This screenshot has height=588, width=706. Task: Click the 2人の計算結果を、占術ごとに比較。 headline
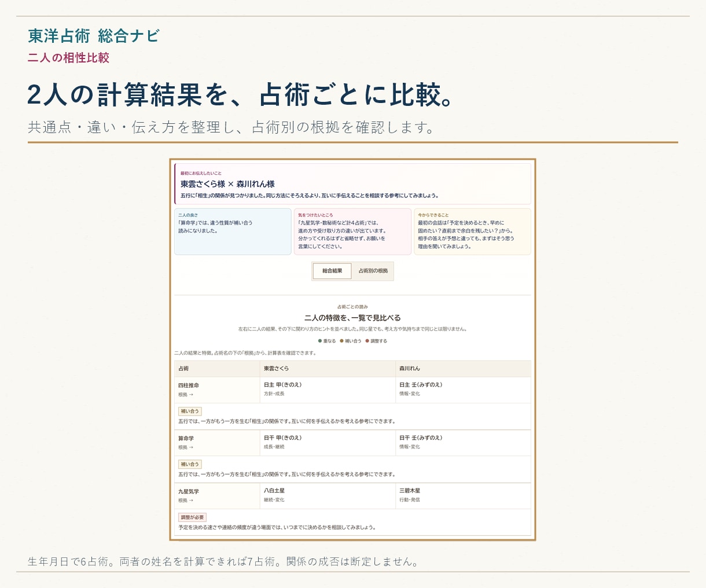click(241, 94)
